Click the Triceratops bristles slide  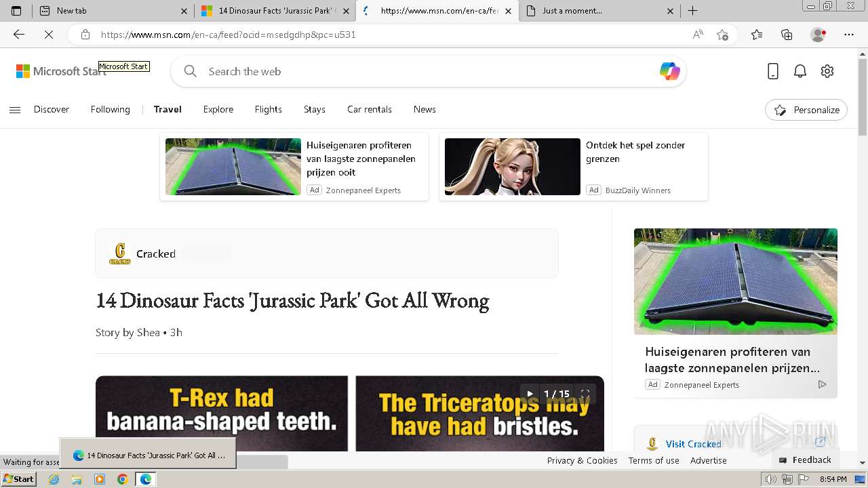[479, 413]
